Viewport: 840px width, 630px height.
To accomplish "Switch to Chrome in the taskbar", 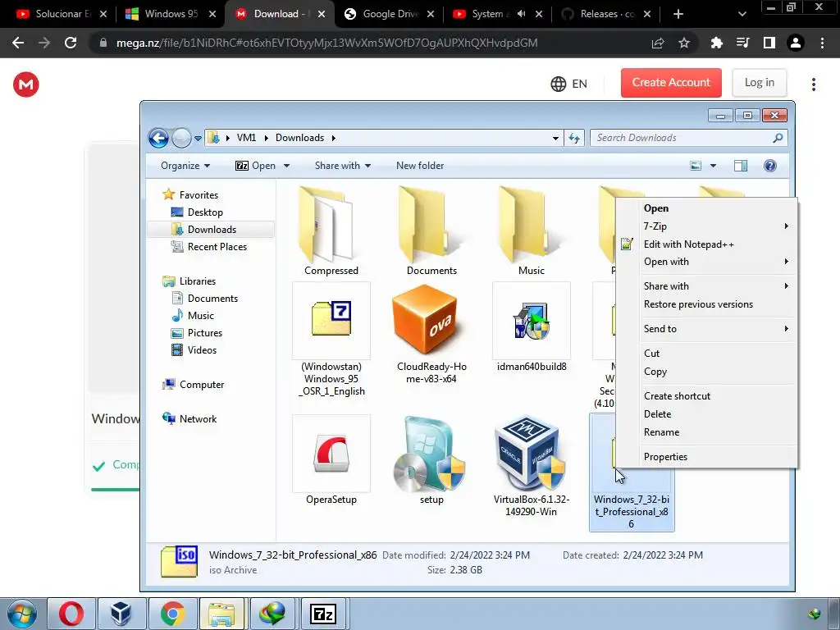I will 172,614.
